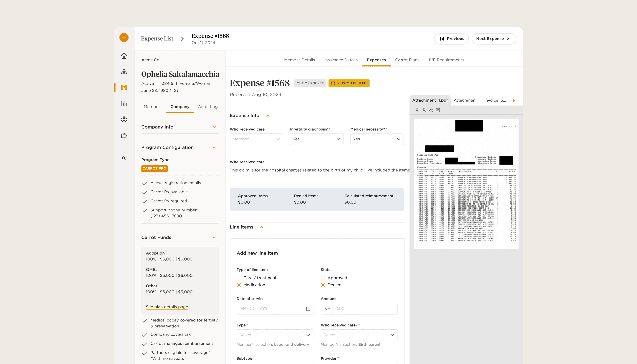This screenshot has width=637, height=364.
Task: Select the Approved status radio button
Action: tap(323, 278)
